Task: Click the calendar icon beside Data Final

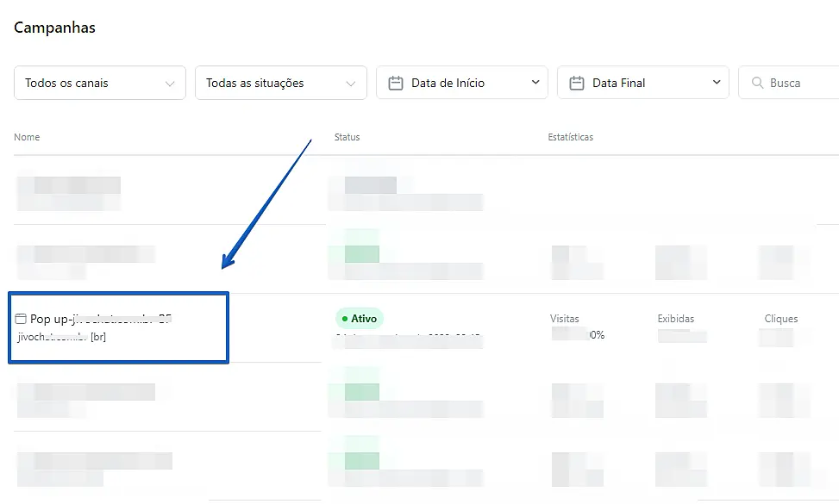Action: point(577,84)
